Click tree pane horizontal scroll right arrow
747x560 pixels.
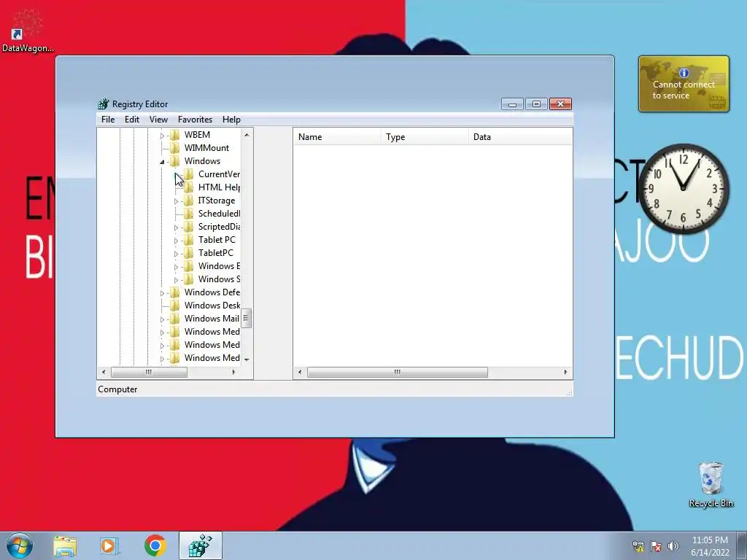233,373
